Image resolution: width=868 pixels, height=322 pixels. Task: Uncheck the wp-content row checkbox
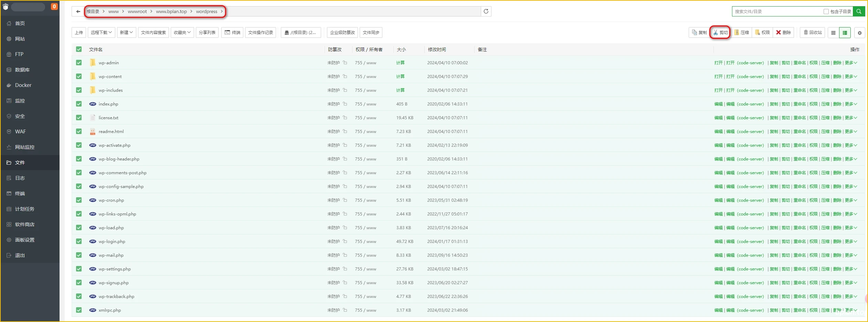pyautogui.click(x=79, y=76)
